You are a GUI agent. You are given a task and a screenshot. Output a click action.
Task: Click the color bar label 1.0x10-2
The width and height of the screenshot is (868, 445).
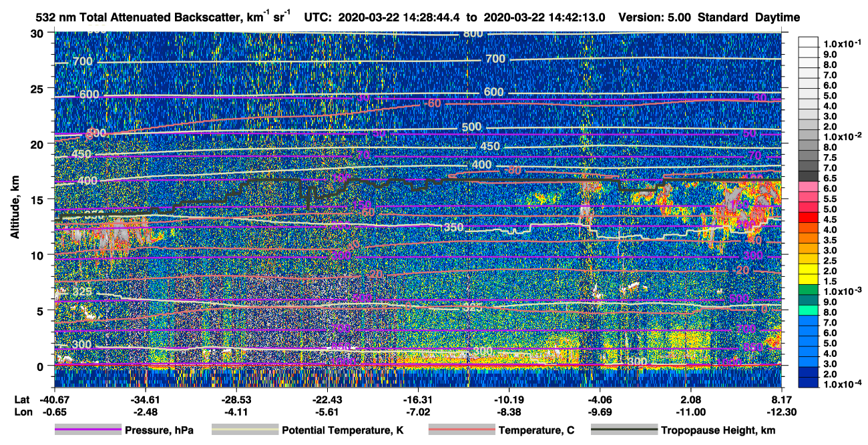(843, 136)
